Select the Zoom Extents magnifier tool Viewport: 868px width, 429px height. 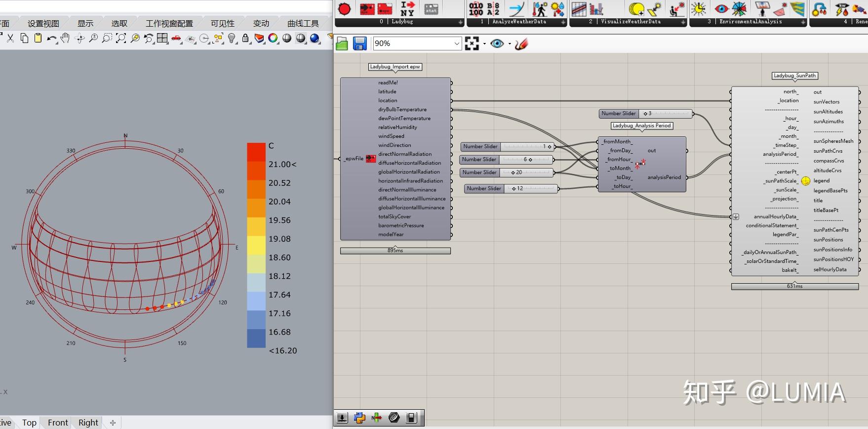point(121,38)
